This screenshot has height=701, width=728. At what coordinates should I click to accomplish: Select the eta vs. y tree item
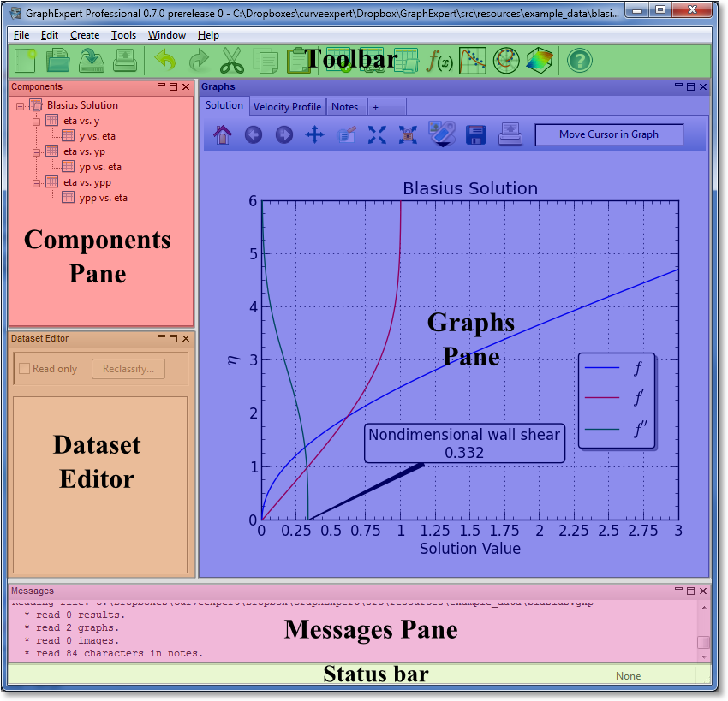[81, 121]
